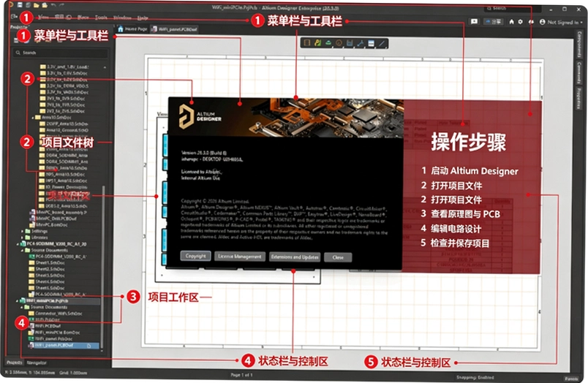This screenshot has height=383, width=588.
Task: Select the green layered icon in Active Bar
Action: [x=328, y=42]
